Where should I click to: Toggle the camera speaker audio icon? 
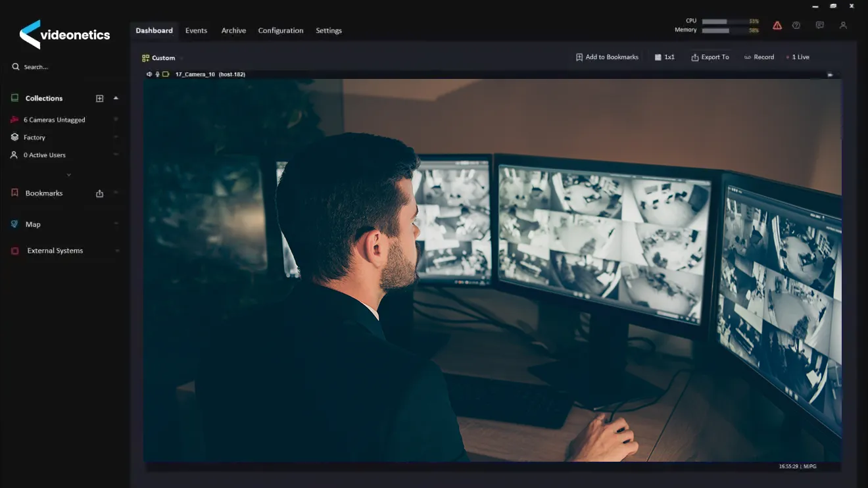(149, 74)
